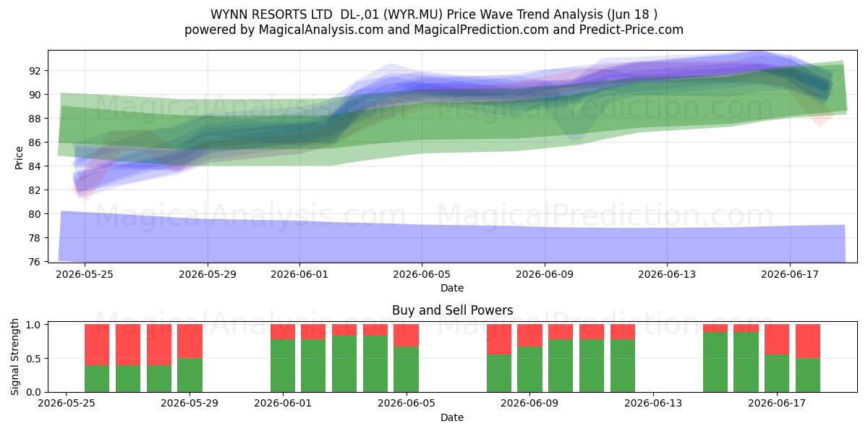The width and height of the screenshot is (868, 434).
Task: Click 2026-06-17 tick on the price chart
Action: (789, 274)
